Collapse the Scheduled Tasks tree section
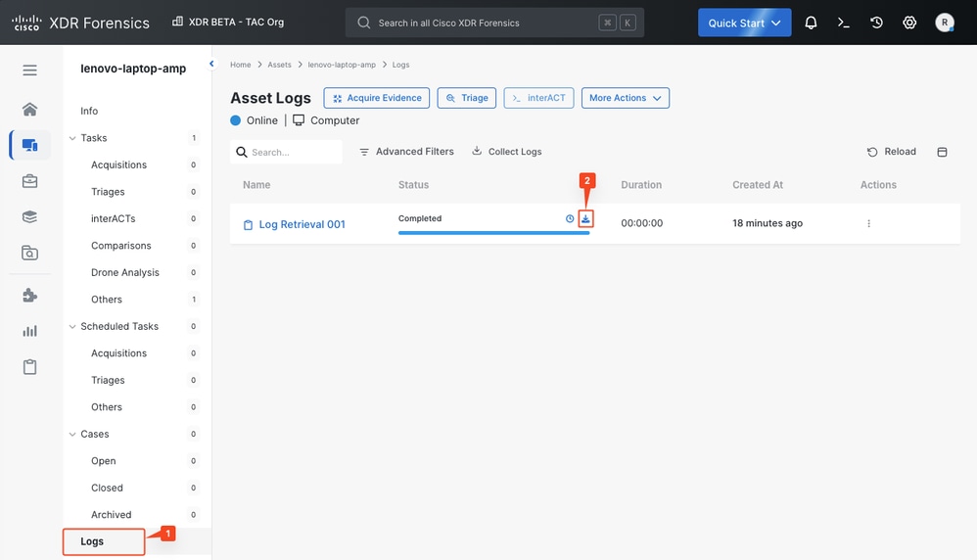Viewport: 977px width, 560px height. click(x=72, y=326)
